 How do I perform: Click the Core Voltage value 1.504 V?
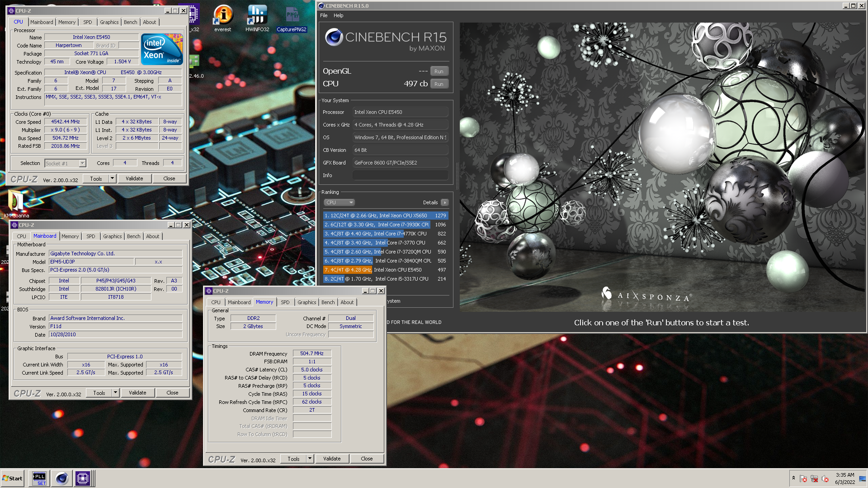(123, 61)
